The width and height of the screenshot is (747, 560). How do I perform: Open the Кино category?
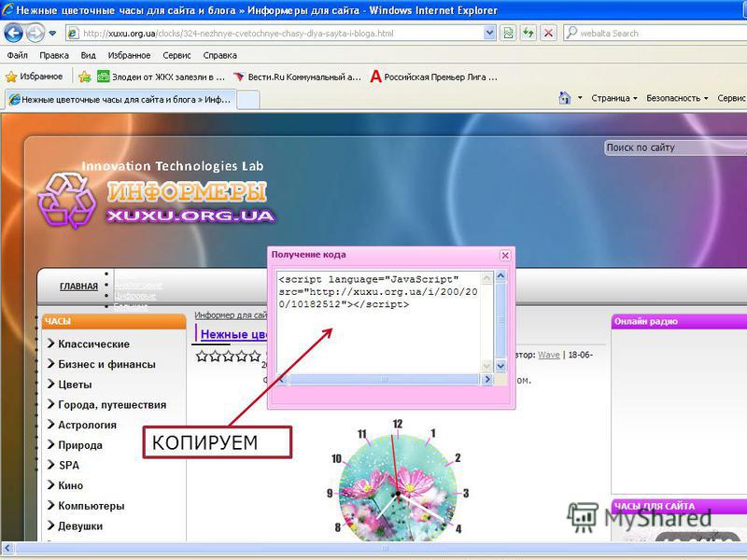pyautogui.click(x=71, y=485)
